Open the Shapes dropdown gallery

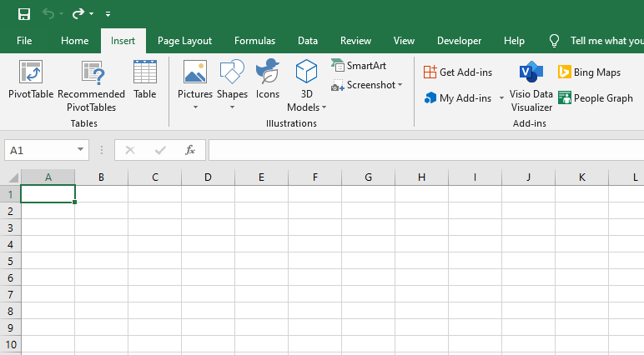(232, 107)
